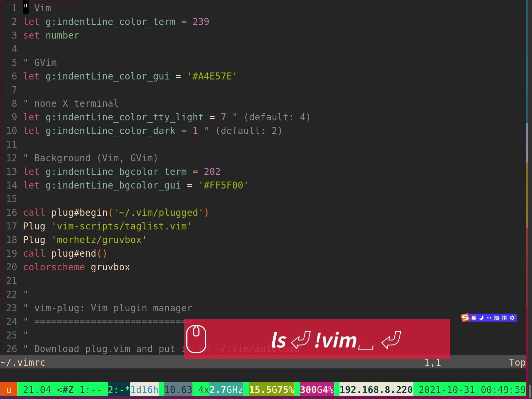Select byobu window tab 2:-*
Image resolution: width=532 pixels, height=399 pixels.
pyautogui.click(x=119, y=390)
